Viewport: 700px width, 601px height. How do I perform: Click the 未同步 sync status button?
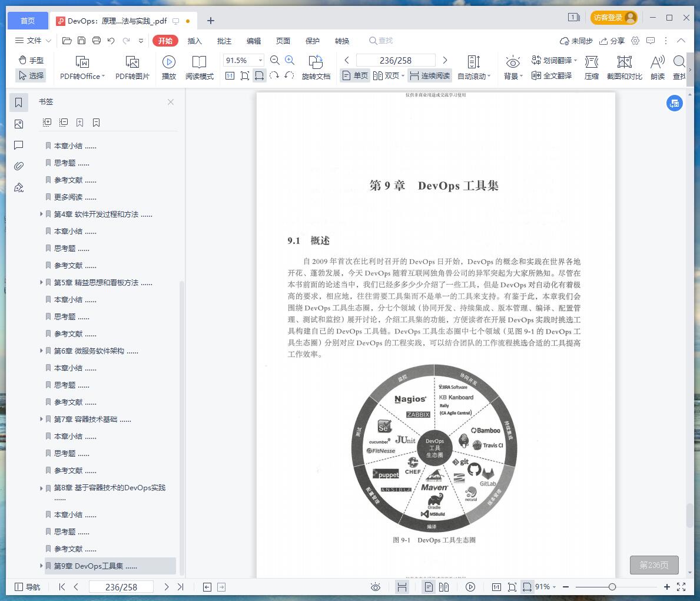576,41
